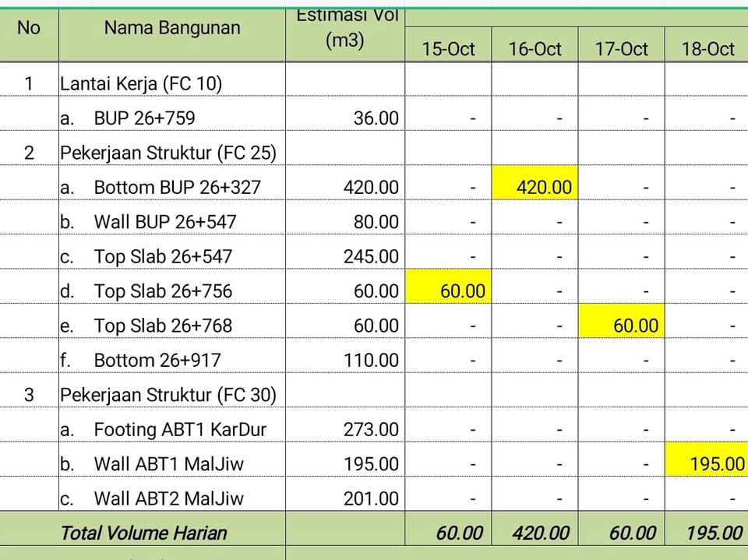This screenshot has height=560, width=748.
Task: Select the 'No' column header cell
Action: point(29,35)
